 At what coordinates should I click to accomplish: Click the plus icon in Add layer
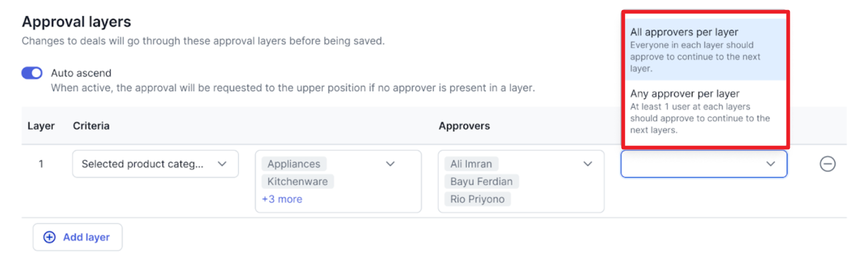[49, 237]
